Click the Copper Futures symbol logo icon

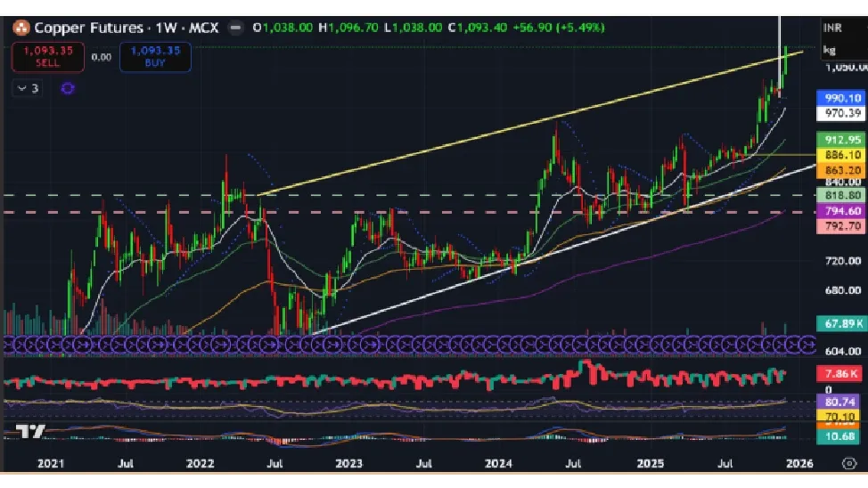tap(21, 28)
